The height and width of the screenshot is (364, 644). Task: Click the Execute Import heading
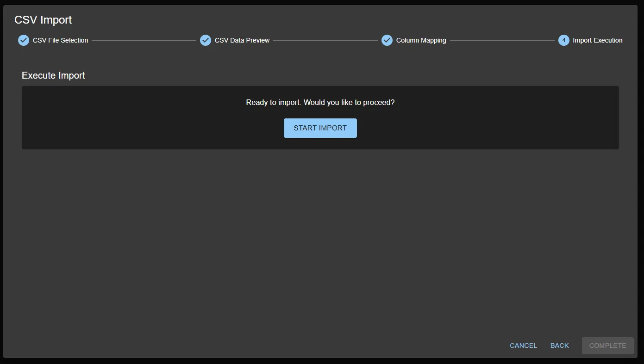pyautogui.click(x=53, y=75)
